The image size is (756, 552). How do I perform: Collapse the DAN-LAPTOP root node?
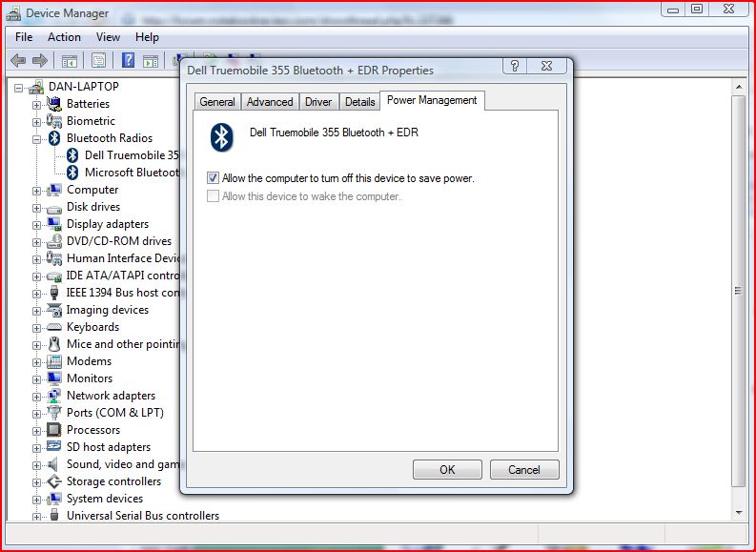[18, 88]
